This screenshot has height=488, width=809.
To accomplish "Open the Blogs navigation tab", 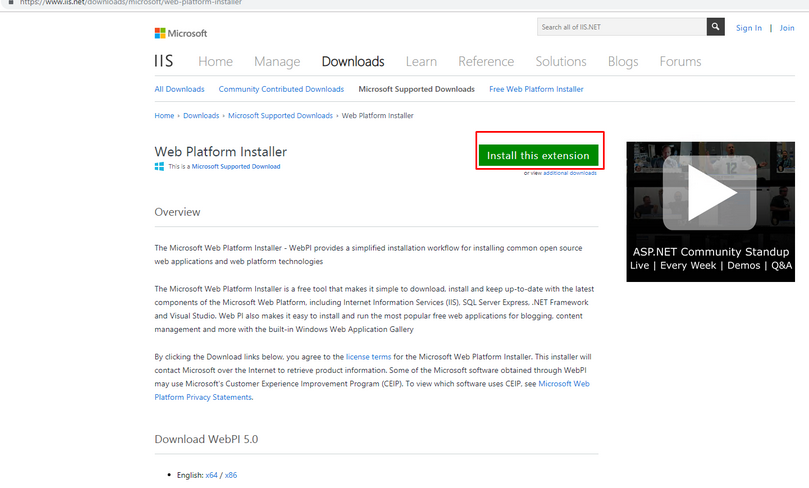I will (623, 61).
